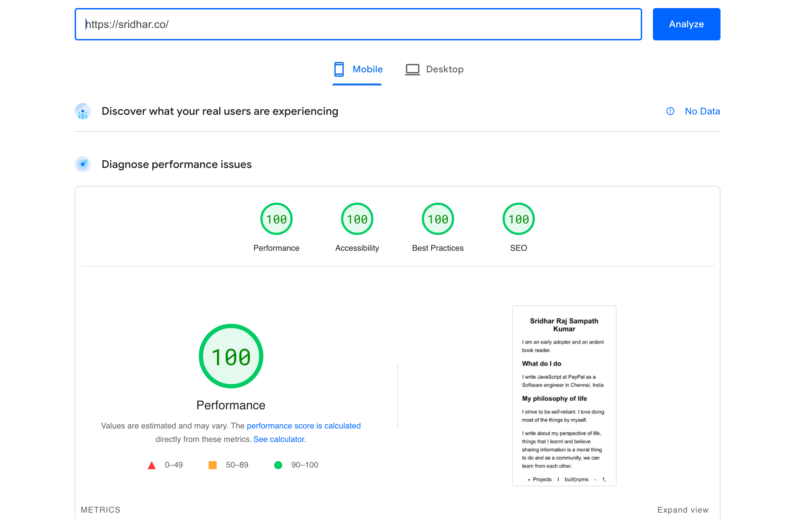This screenshot has width=812, height=519.
Task: Click the Analyze button
Action: coord(686,24)
